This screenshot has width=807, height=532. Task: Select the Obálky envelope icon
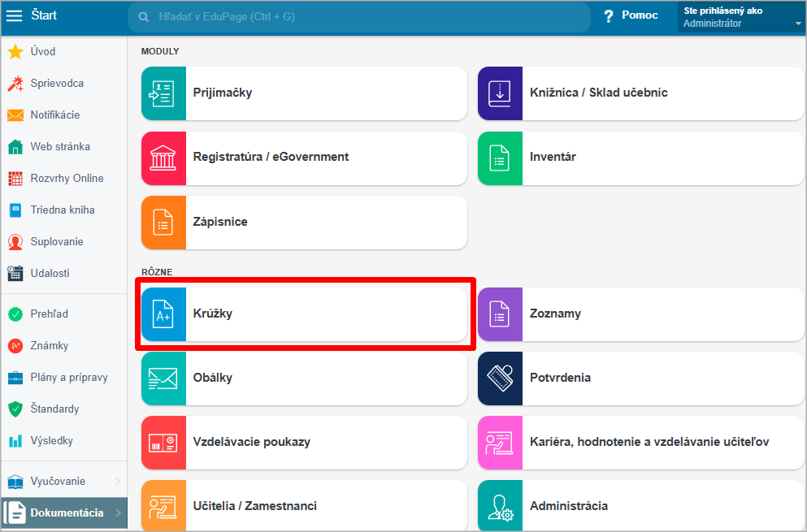click(163, 378)
